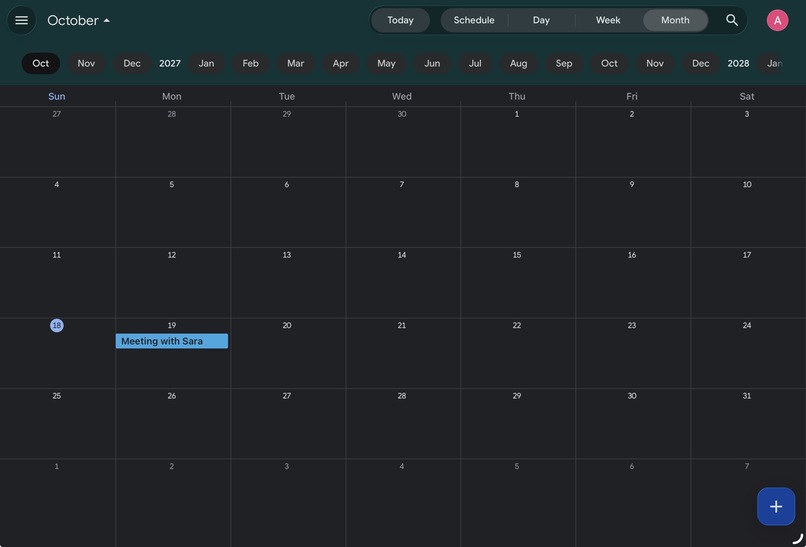This screenshot has height=547, width=806.
Task: Select the Sep month chip
Action: 564,63
